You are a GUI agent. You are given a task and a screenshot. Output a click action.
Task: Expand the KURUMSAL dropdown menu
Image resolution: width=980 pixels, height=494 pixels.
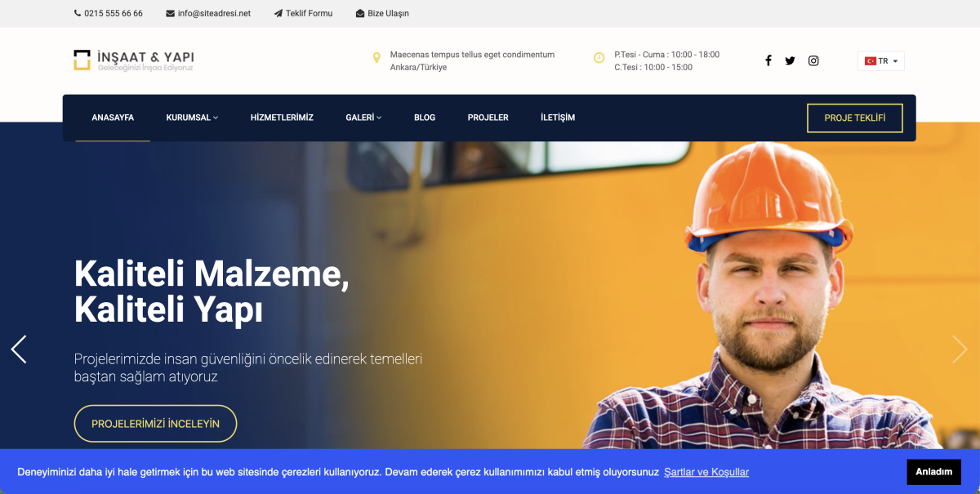point(191,117)
